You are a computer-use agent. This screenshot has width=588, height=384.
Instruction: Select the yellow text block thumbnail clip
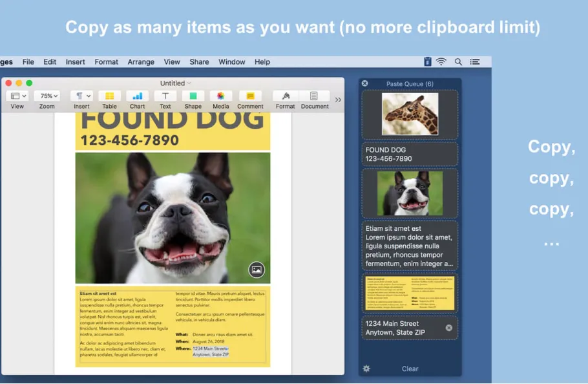coord(410,293)
